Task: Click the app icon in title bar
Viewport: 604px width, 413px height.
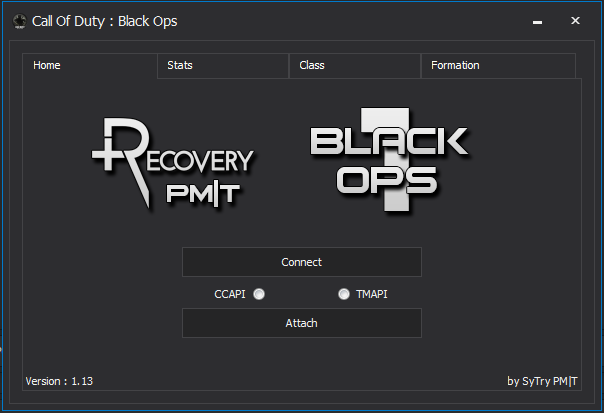Action: (x=19, y=21)
